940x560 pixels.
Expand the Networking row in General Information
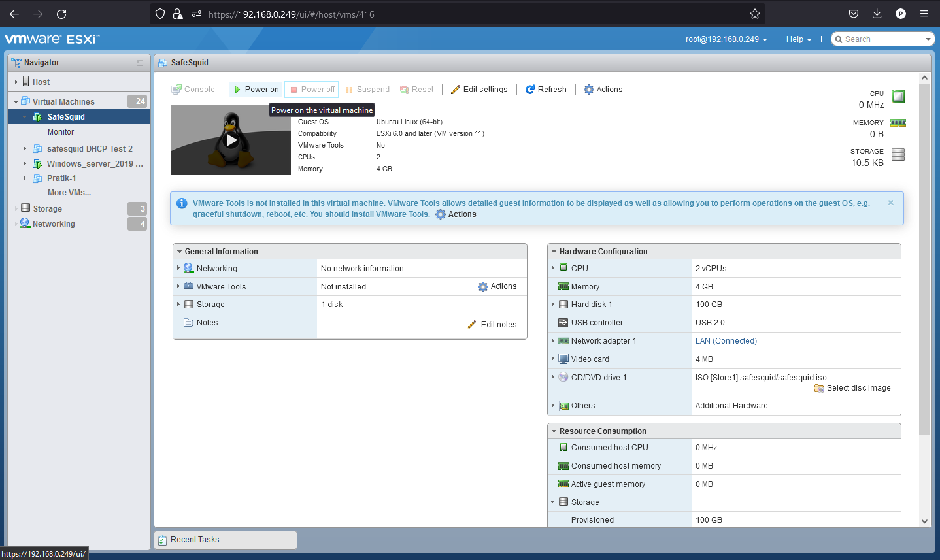click(x=178, y=268)
